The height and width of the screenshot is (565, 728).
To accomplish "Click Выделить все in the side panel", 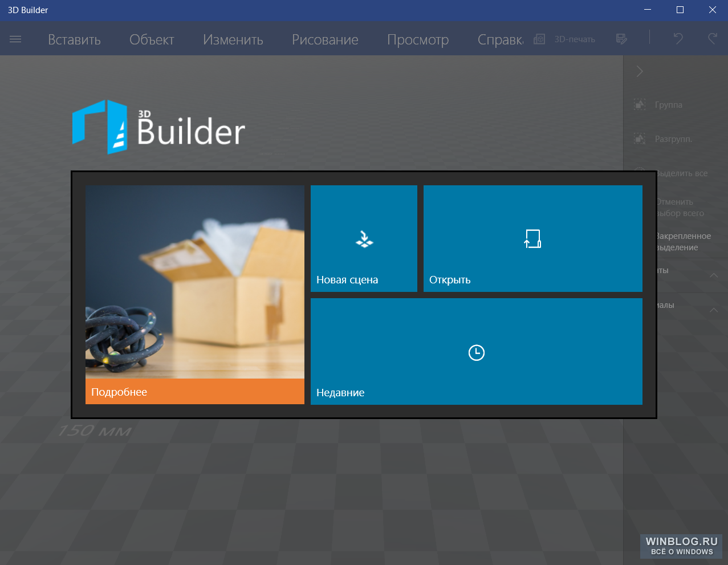I will [682, 173].
